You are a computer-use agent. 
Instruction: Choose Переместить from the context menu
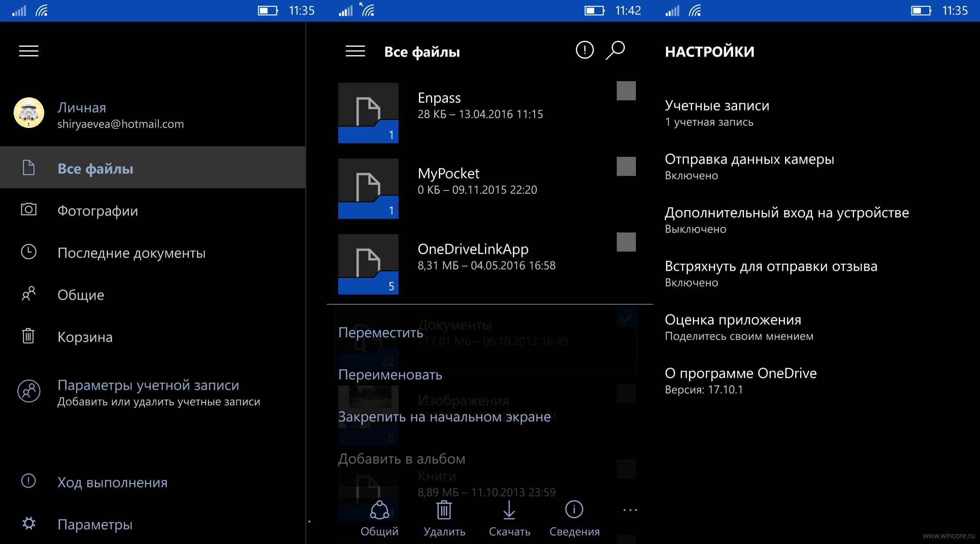point(381,332)
